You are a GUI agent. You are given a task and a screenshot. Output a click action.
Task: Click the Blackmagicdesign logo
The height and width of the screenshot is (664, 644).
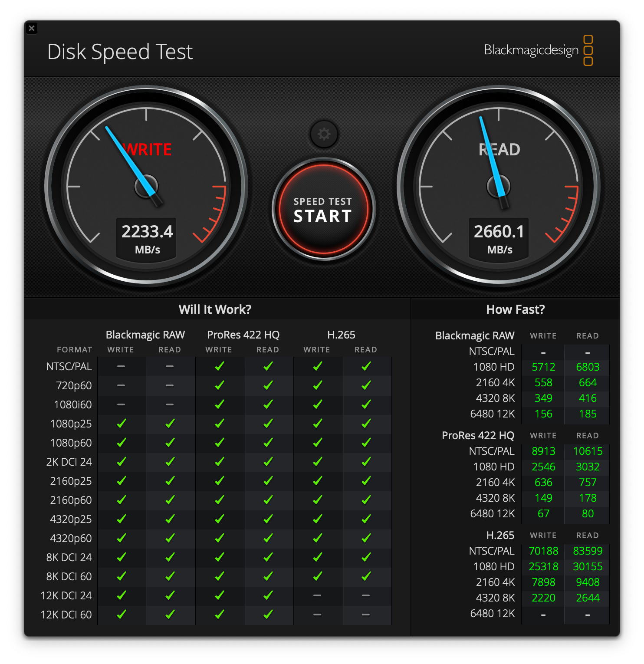[x=539, y=50]
